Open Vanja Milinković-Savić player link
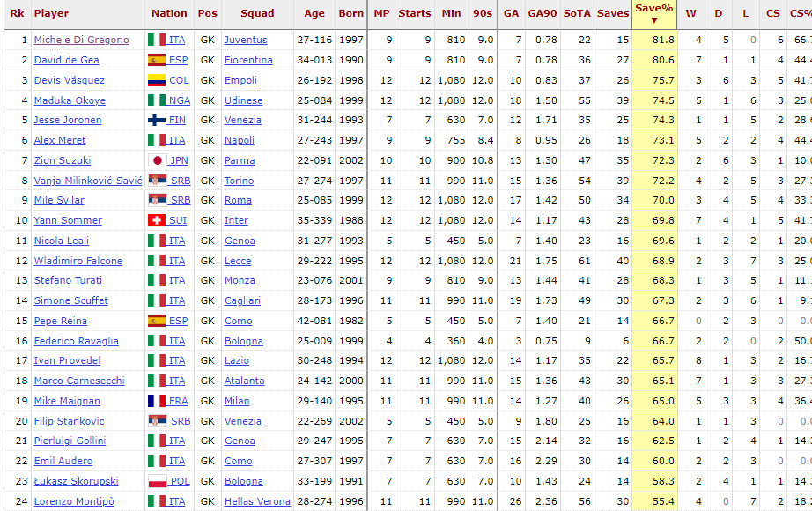The image size is (812, 511). click(x=87, y=181)
